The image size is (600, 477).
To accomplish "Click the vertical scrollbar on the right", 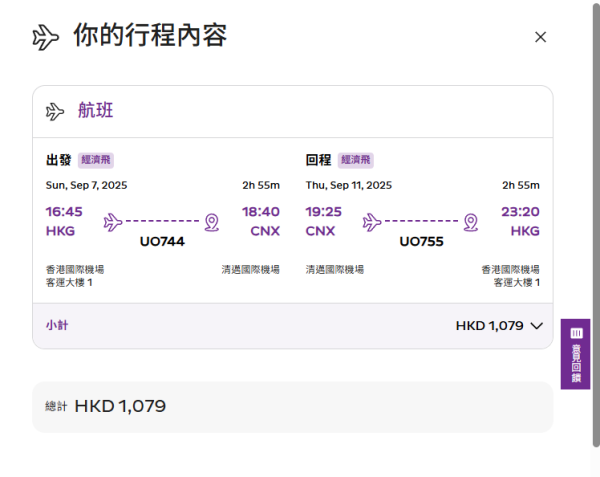I will click(x=596, y=226).
